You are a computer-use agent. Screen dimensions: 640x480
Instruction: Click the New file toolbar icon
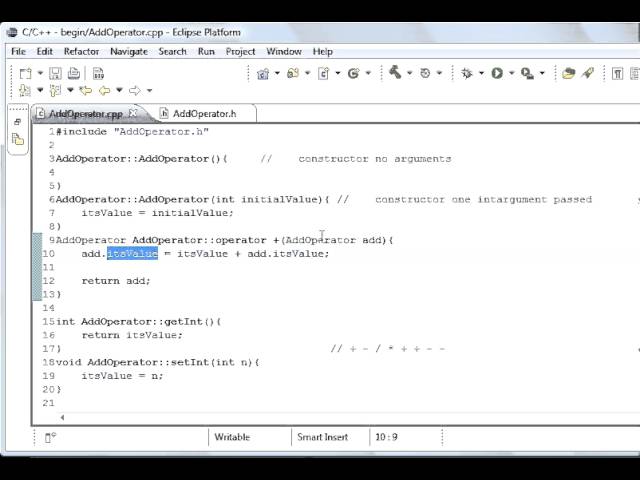click(x=25, y=73)
